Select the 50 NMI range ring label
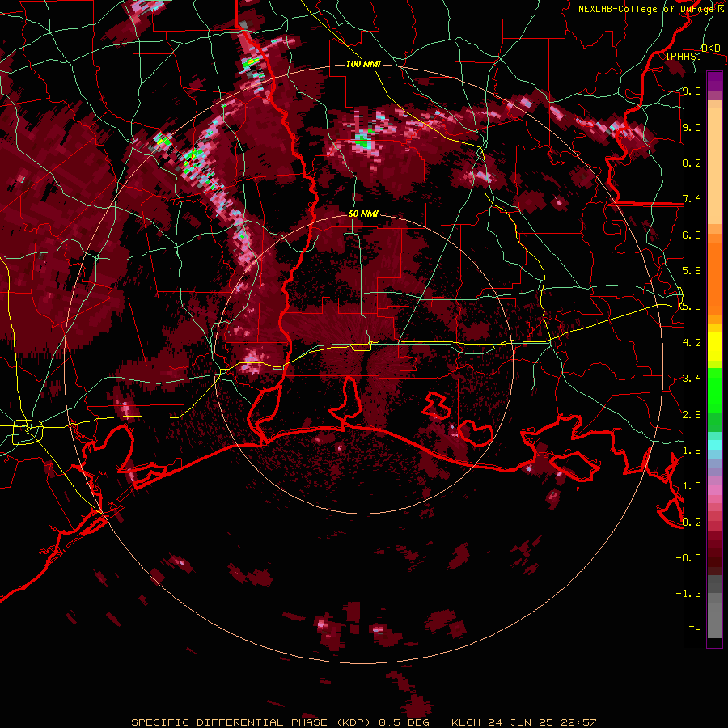 tap(363, 214)
